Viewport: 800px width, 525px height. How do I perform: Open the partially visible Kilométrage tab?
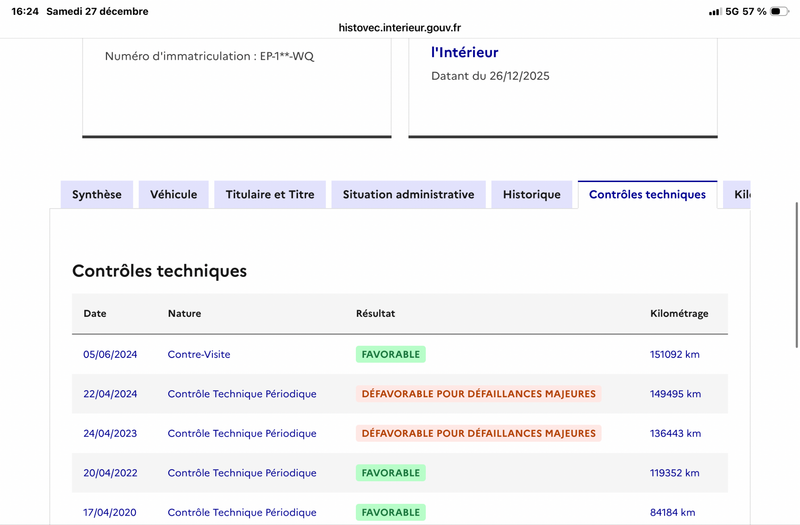pyautogui.click(x=740, y=194)
